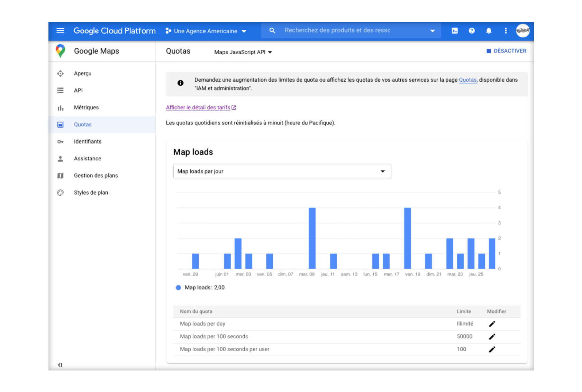
Task: Collapse the sidebar with the bottom arrow
Action: click(60, 365)
